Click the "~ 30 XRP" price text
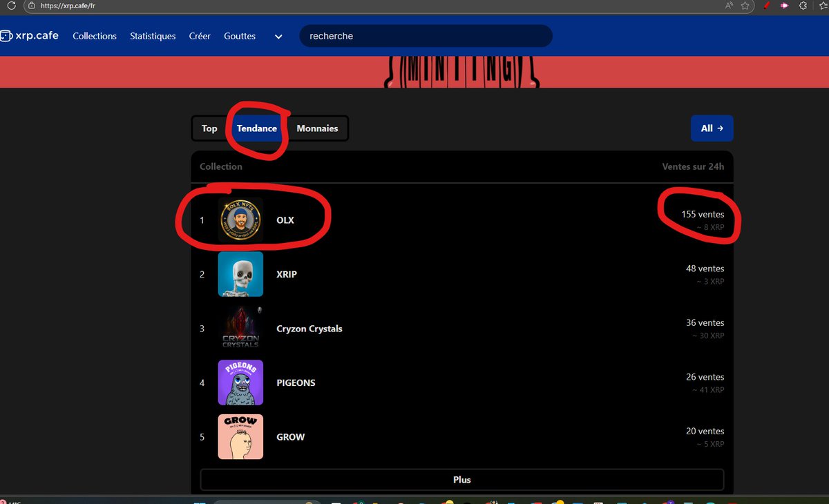Viewport: 829px width, 504px height. (708, 336)
